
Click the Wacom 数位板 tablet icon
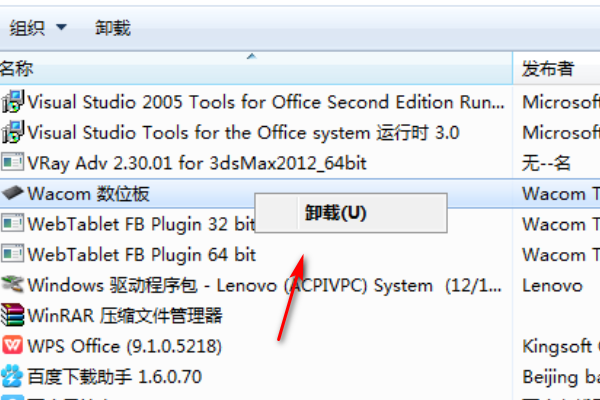coord(13,193)
